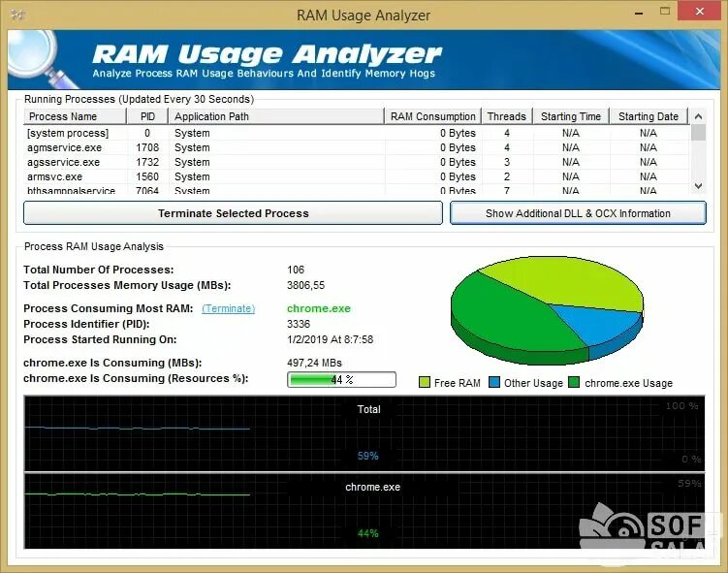Viewport: 728px width, 573px height.
Task: Sort by Starting Date column header
Action: click(x=649, y=116)
